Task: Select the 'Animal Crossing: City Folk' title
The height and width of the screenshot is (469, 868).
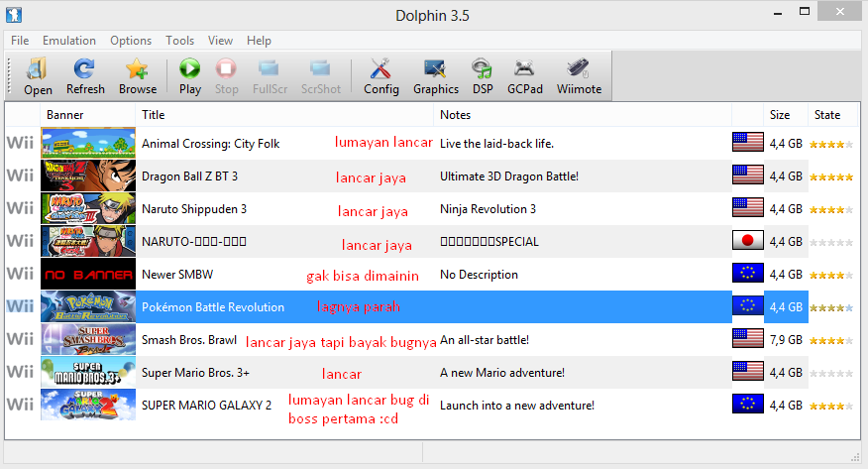Action: click(210, 144)
